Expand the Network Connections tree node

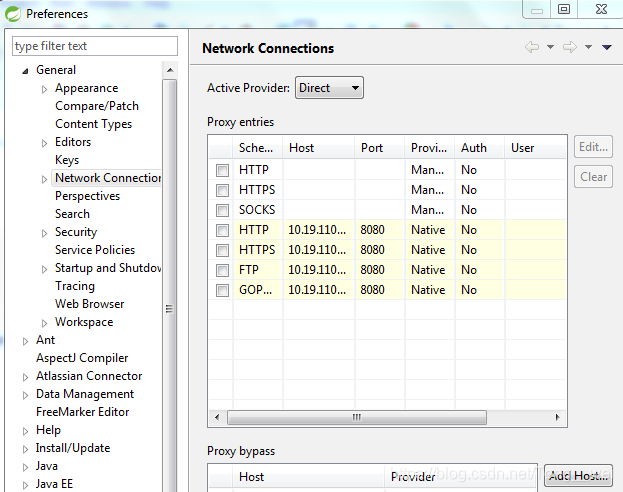44,179
